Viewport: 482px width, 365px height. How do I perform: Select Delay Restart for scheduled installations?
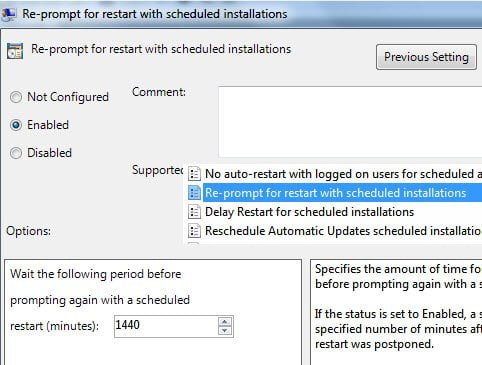coord(309,212)
